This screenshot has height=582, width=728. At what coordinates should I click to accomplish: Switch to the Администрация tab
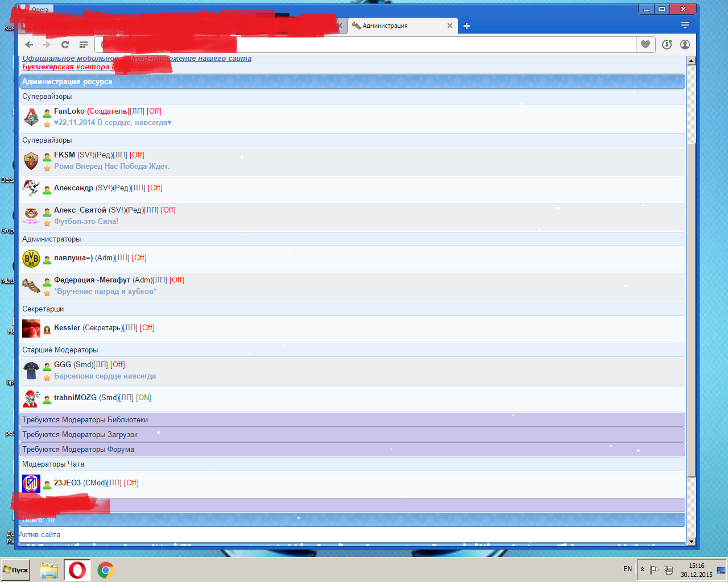[x=402, y=26]
